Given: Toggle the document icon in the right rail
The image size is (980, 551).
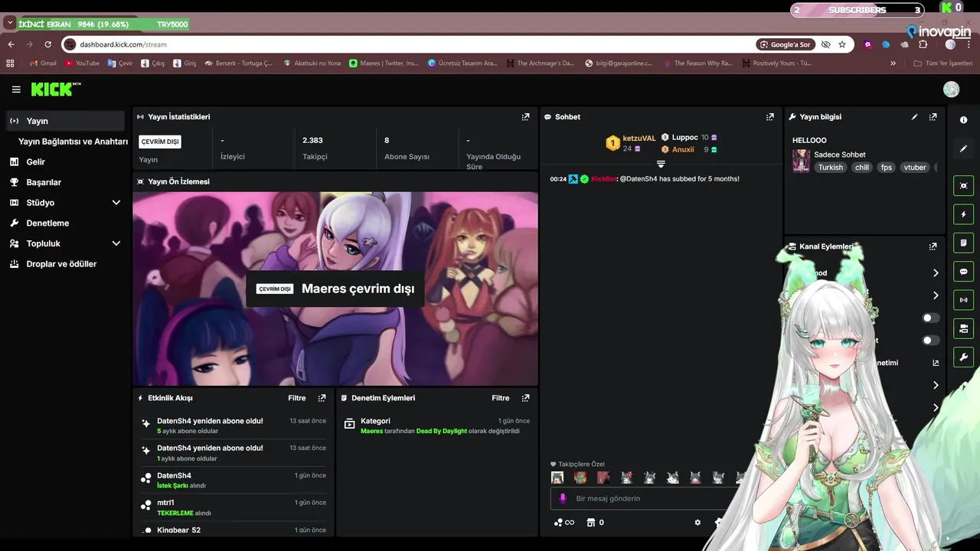Looking at the screenshot, I should [x=963, y=243].
